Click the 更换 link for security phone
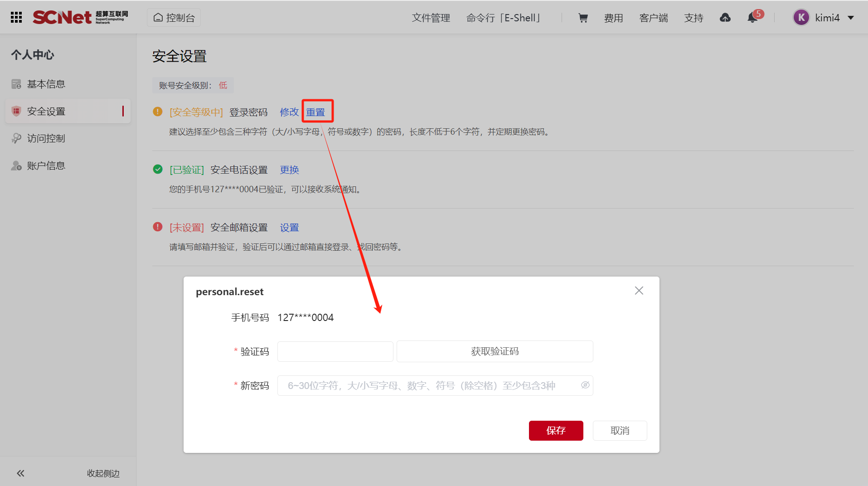The image size is (868, 486). coord(289,170)
